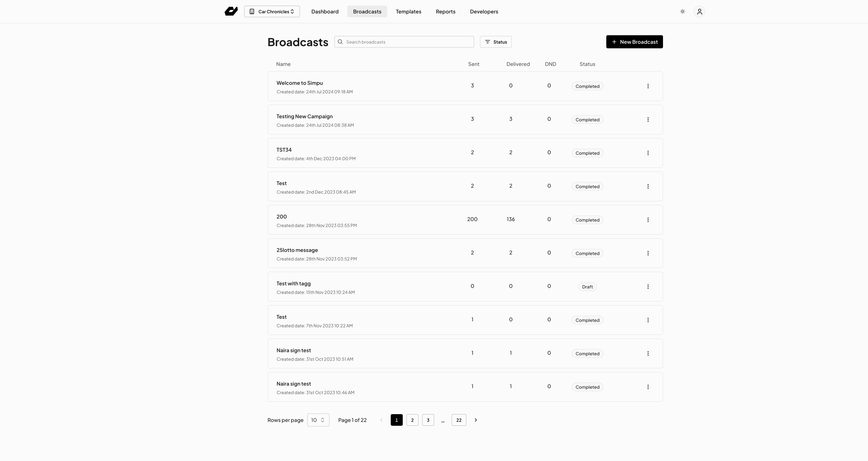Expand the Car Chronicles organization switcher
The width and height of the screenshot is (868, 461).
272,11
